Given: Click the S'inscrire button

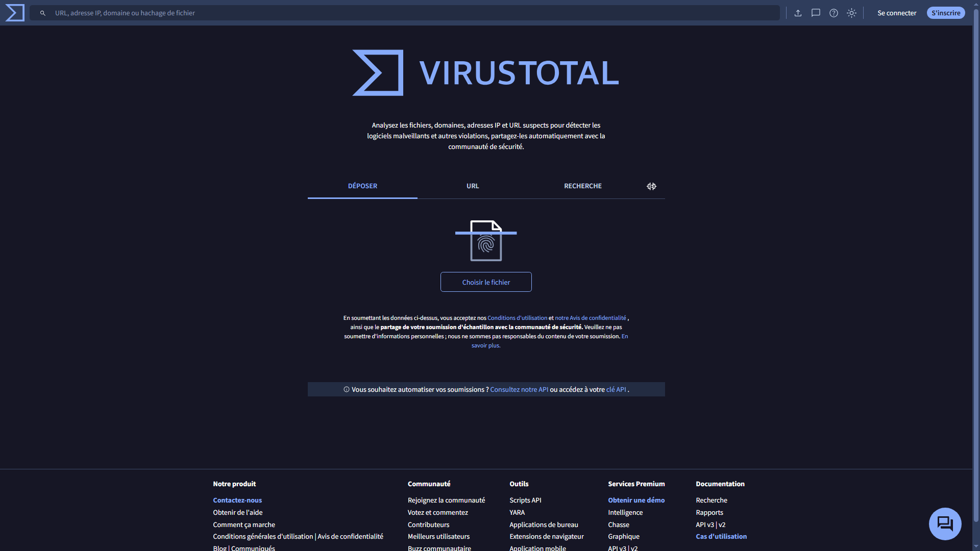Looking at the screenshot, I should pos(945,13).
